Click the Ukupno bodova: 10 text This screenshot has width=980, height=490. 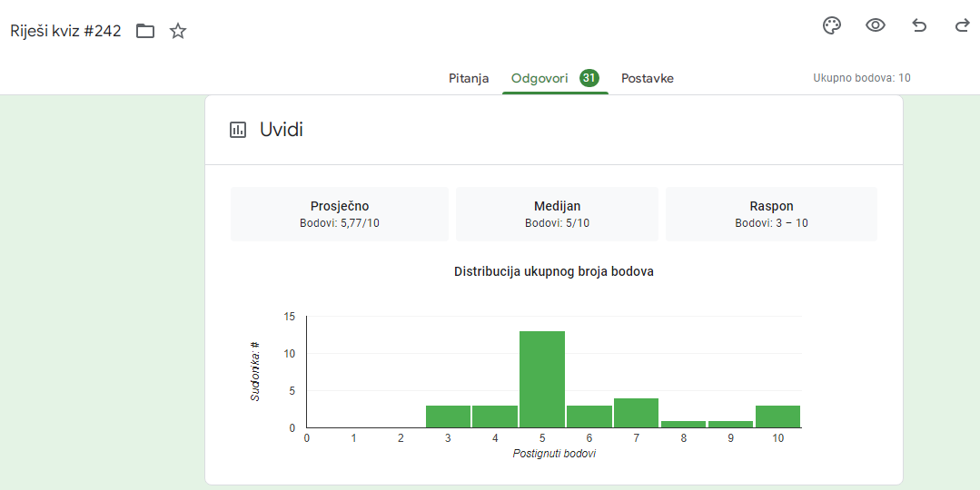862,78
